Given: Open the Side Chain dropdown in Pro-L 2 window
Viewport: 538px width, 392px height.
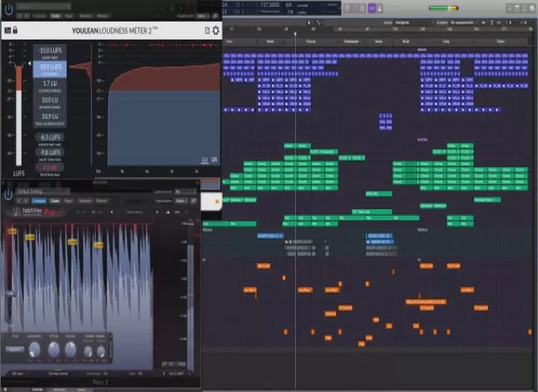Looking at the screenshot, I should [185, 191].
